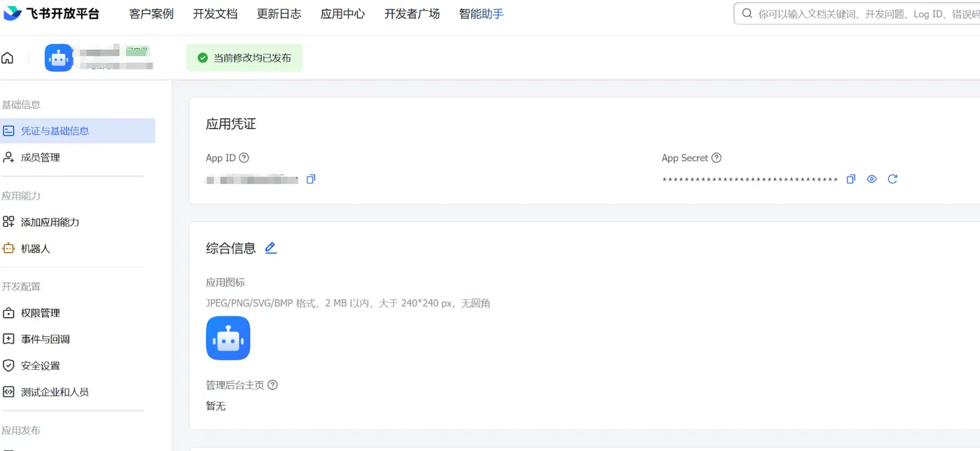Click the 应用发布 section label
980x451 pixels.
point(21,430)
